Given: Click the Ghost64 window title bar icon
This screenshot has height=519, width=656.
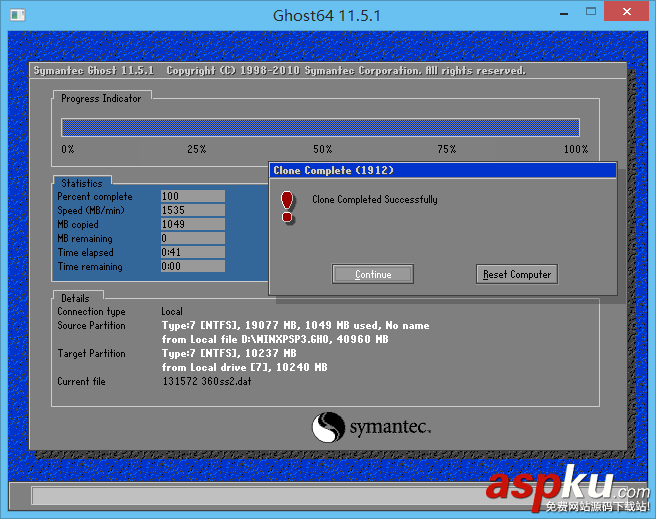Looking at the screenshot, I should pos(18,15).
